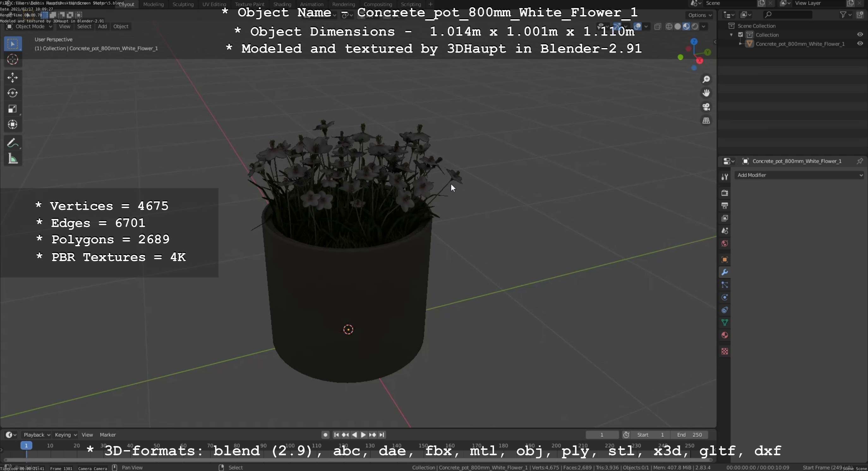Screen dimensions: 868x471
Task: Select the Rotate tool
Action: point(13,93)
